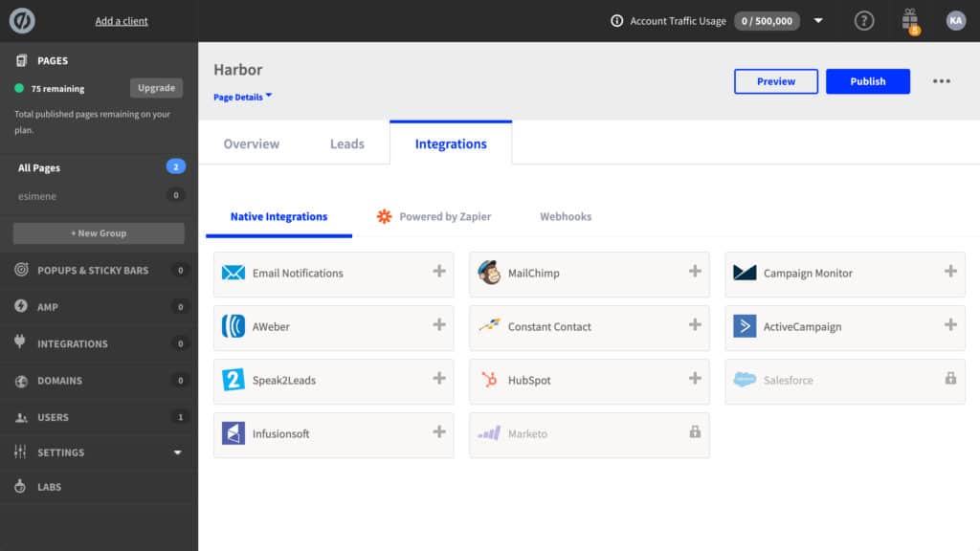Image resolution: width=980 pixels, height=551 pixels.
Task: Open the Users sidebar section
Action: pyautogui.click(x=99, y=417)
